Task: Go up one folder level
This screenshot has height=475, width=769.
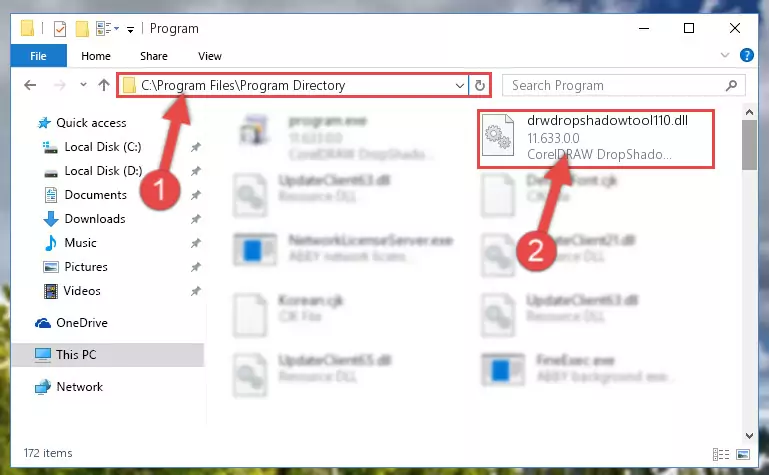Action: point(103,85)
